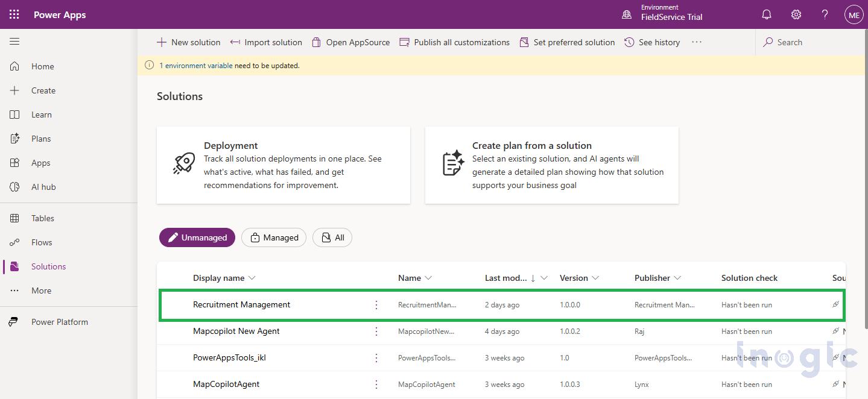This screenshot has width=868, height=399.
Task: Open notifications bell icon
Action: tap(767, 14)
